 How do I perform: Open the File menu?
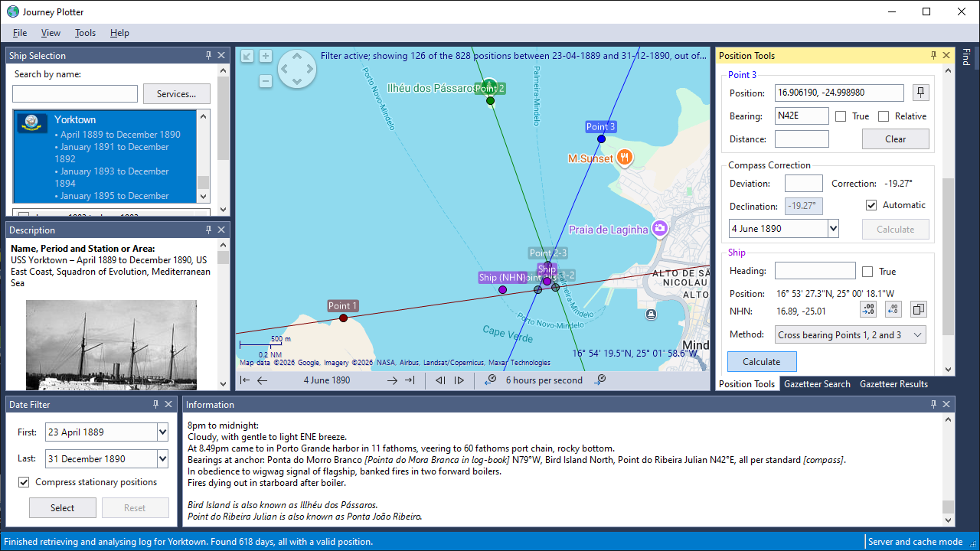coord(20,33)
